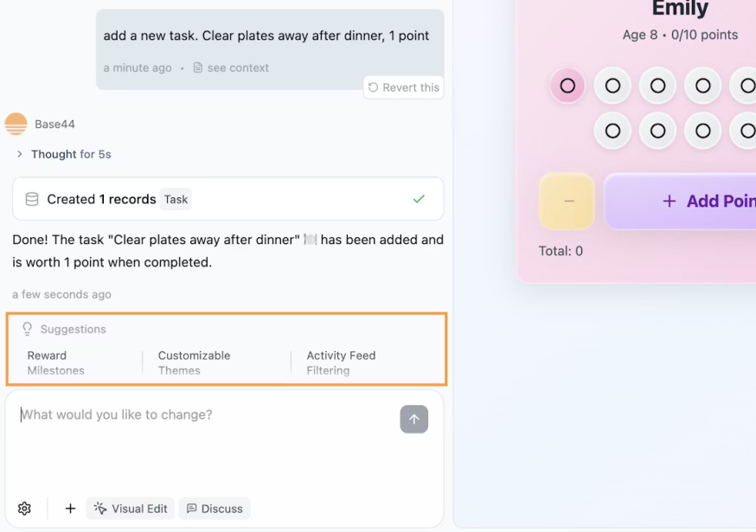This screenshot has height=532, width=756.
Task: Open the Discuss panel
Action: click(x=214, y=508)
